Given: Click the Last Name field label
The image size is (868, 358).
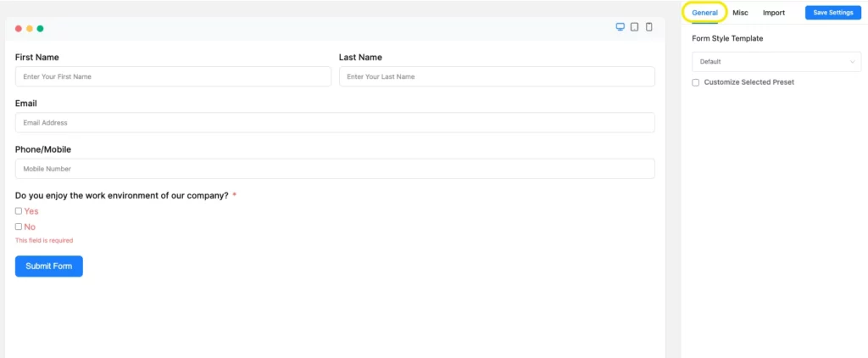Looking at the screenshot, I should [360, 57].
